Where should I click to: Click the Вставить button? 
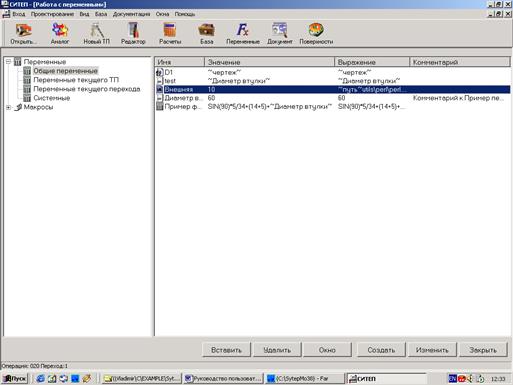tap(226, 350)
